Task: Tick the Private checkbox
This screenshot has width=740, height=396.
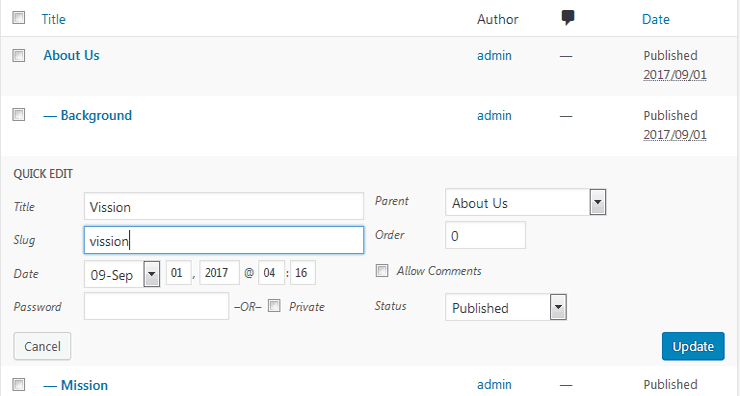Action: click(274, 306)
